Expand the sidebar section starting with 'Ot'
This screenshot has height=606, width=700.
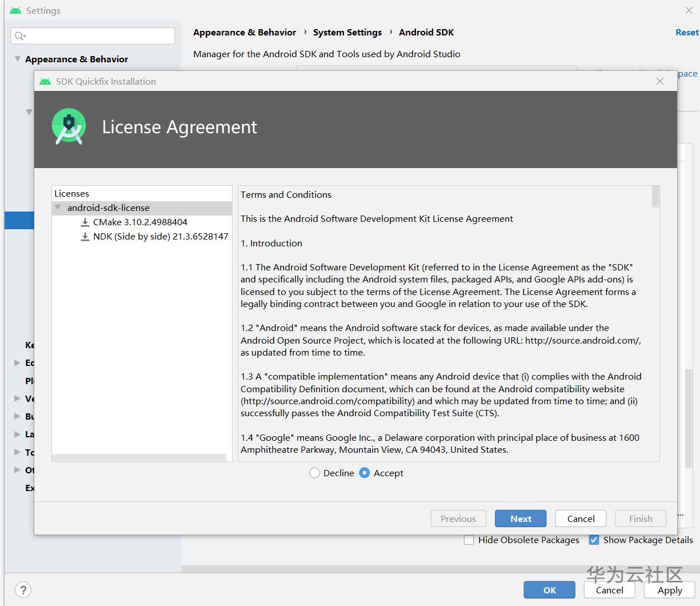[17, 470]
